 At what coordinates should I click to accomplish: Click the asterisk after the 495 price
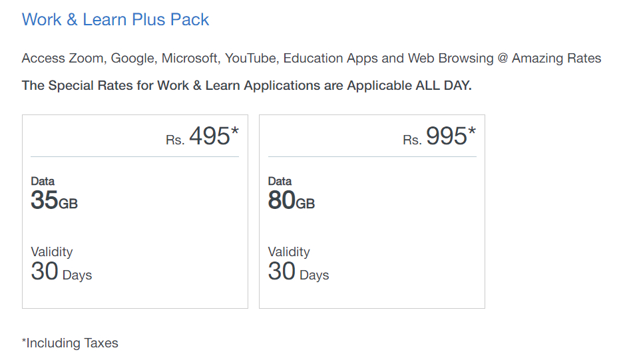235,132
